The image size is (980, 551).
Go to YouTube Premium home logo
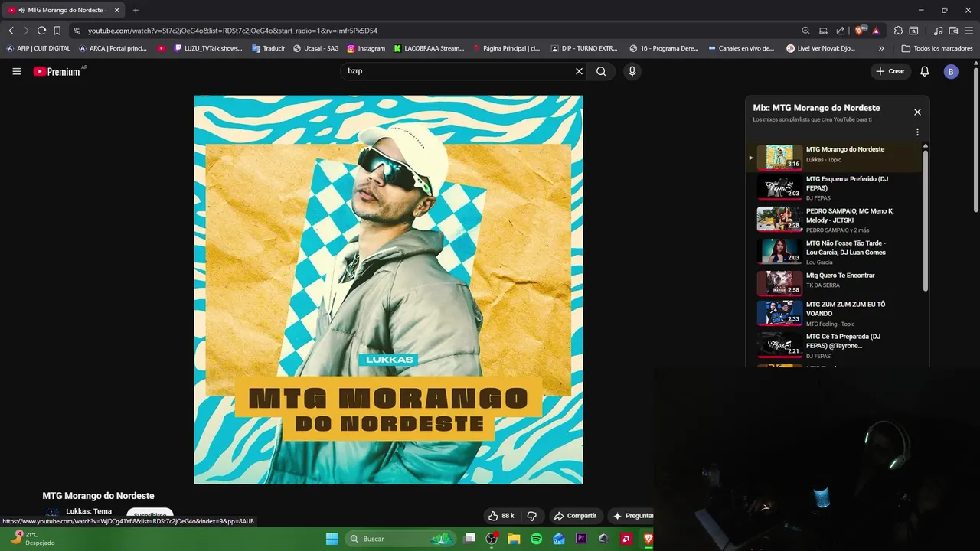57,71
